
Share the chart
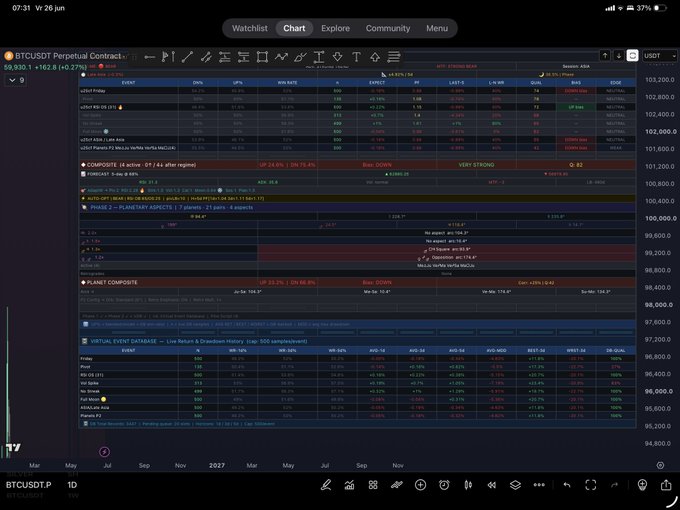(666, 485)
